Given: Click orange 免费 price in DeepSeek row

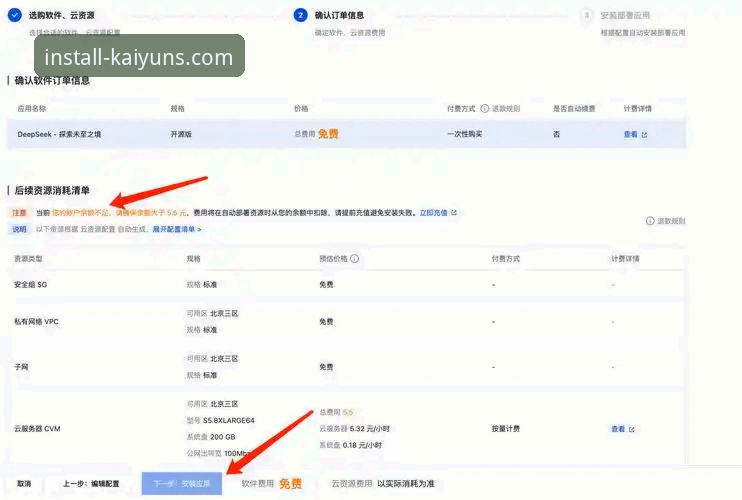Looking at the screenshot, I should pos(328,134).
